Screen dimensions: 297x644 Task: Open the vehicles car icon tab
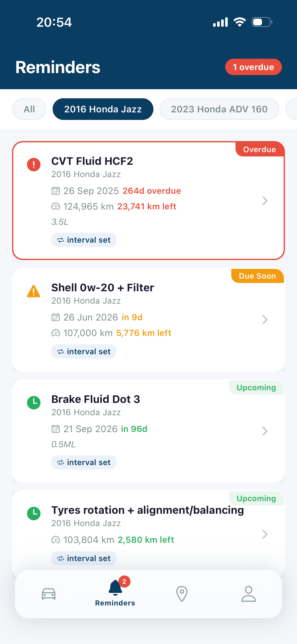[49, 594]
